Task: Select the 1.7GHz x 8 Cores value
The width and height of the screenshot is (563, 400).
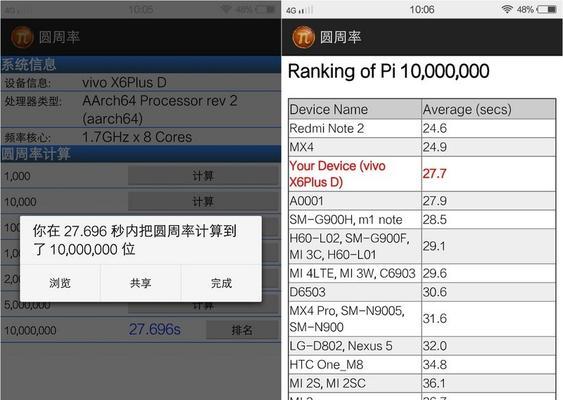Action: 137,137
